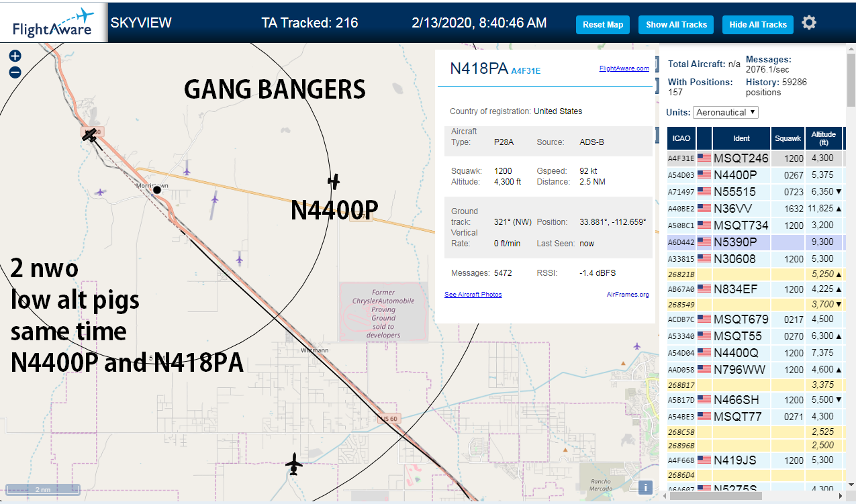Image resolution: width=856 pixels, height=504 pixels.
Task: Select ident N4400Q in the table
Action: tap(736, 353)
